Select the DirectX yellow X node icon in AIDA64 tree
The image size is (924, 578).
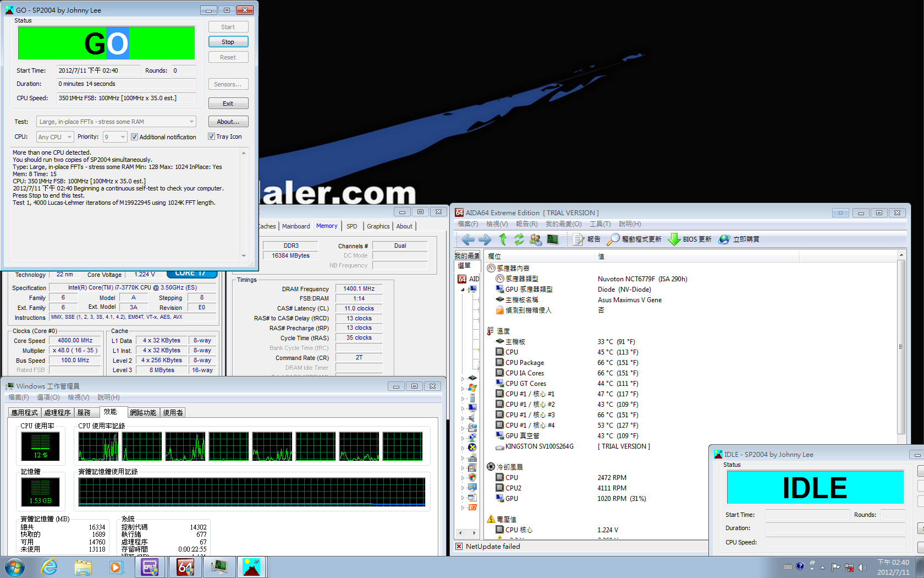pos(472,447)
